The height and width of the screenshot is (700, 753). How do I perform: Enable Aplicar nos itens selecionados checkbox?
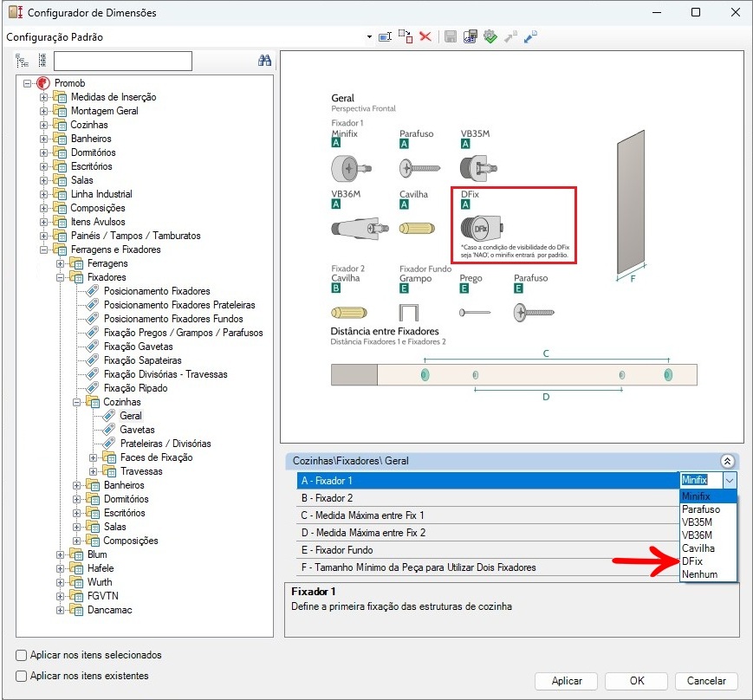click(x=22, y=656)
